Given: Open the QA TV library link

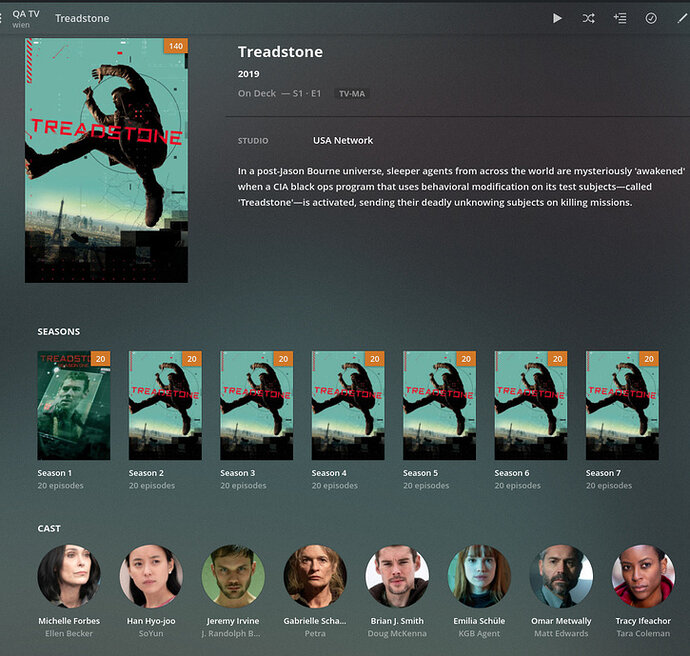Looking at the screenshot, I should point(26,14).
